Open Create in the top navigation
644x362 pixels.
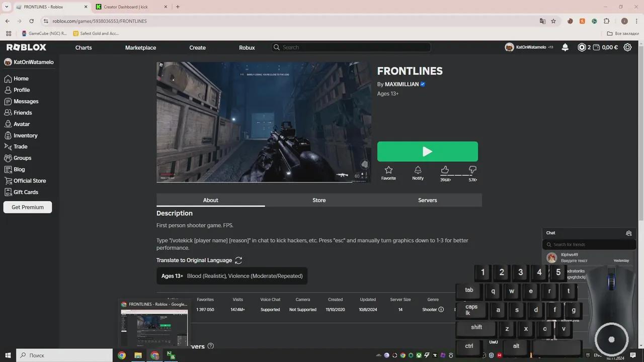click(x=197, y=47)
